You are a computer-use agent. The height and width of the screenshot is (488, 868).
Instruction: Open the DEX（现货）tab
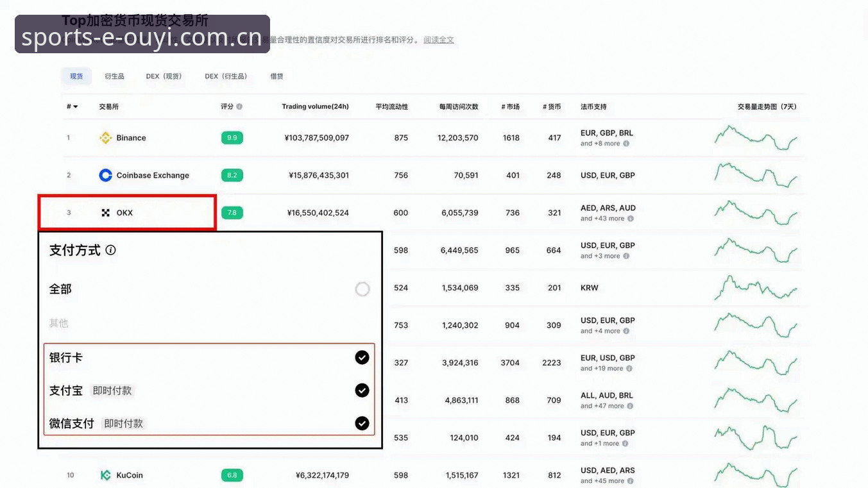click(x=164, y=76)
